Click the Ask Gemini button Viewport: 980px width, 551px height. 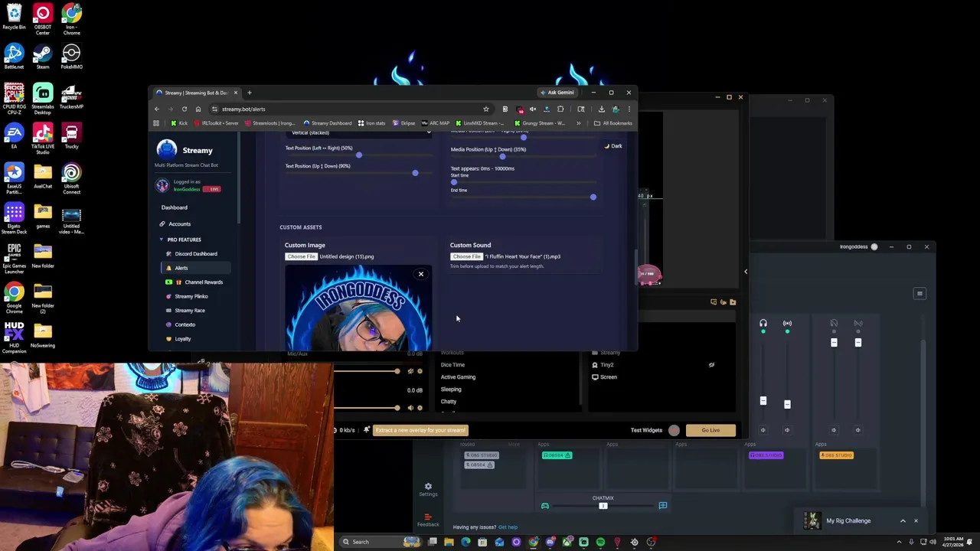(557, 93)
